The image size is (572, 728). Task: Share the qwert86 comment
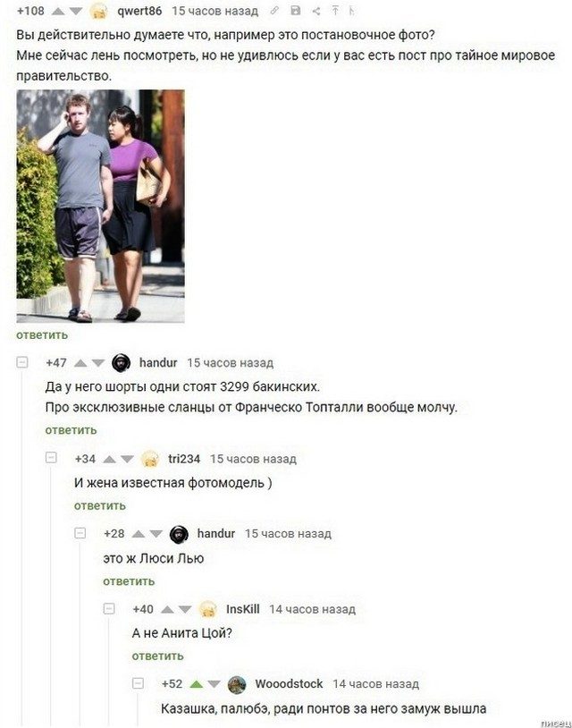tap(315, 11)
